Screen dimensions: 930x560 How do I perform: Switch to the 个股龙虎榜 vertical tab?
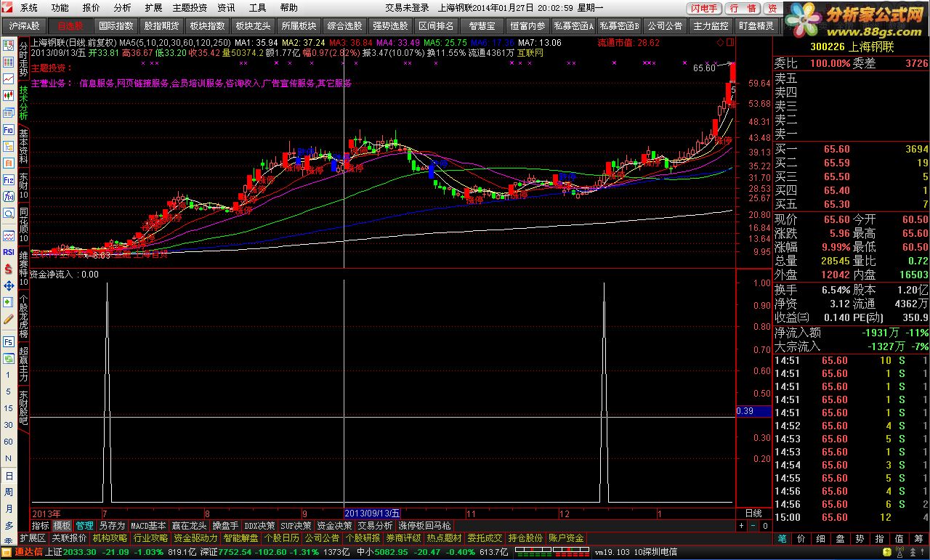[x=23, y=315]
